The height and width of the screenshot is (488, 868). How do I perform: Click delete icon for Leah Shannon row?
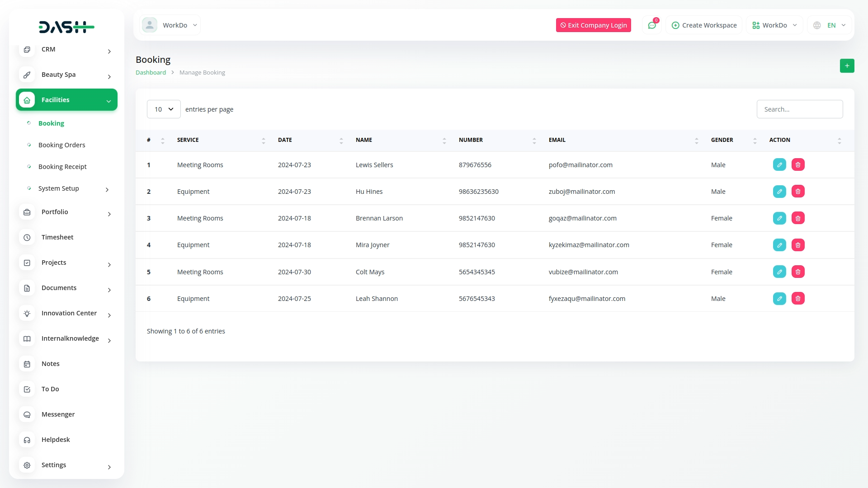coord(798,299)
